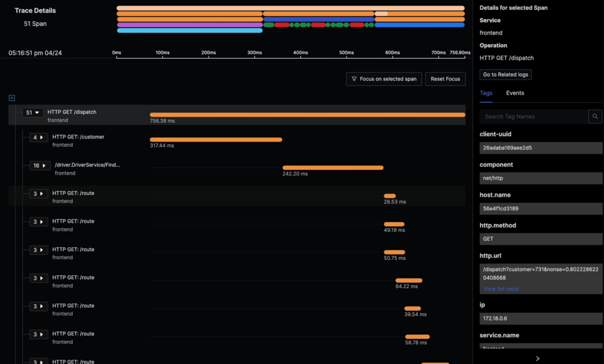The width and height of the screenshot is (604, 364).
Task: Click Focus on selected span button
Action: pyautogui.click(x=384, y=79)
